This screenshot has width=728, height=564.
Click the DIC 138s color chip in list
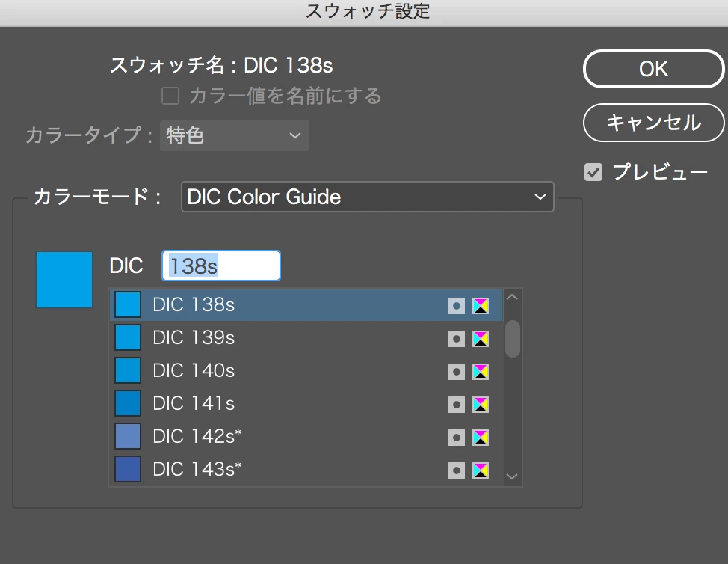[128, 304]
